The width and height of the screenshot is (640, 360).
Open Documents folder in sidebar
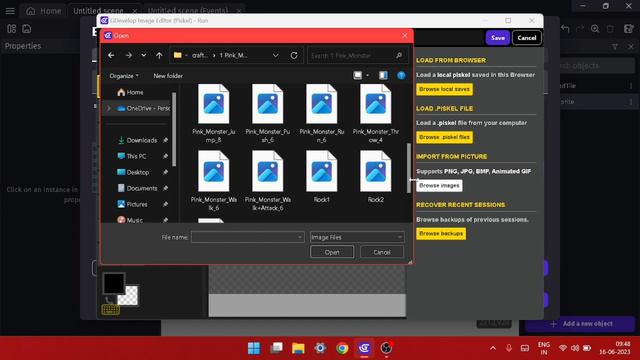click(x=142, y=188)
